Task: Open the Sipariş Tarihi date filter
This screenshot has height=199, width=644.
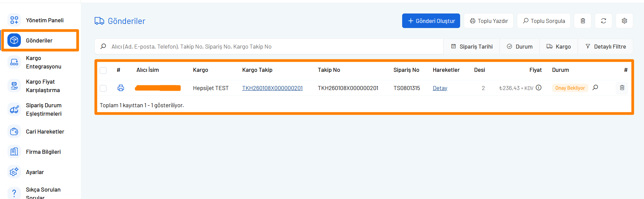Action: coord(472,47)
